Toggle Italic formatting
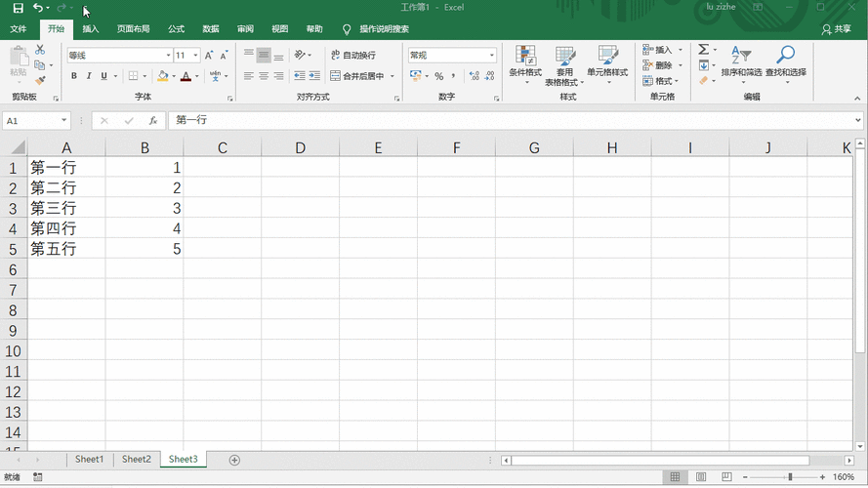The width and height of the screenshot is (868, 488). click(x=89, y=76)
